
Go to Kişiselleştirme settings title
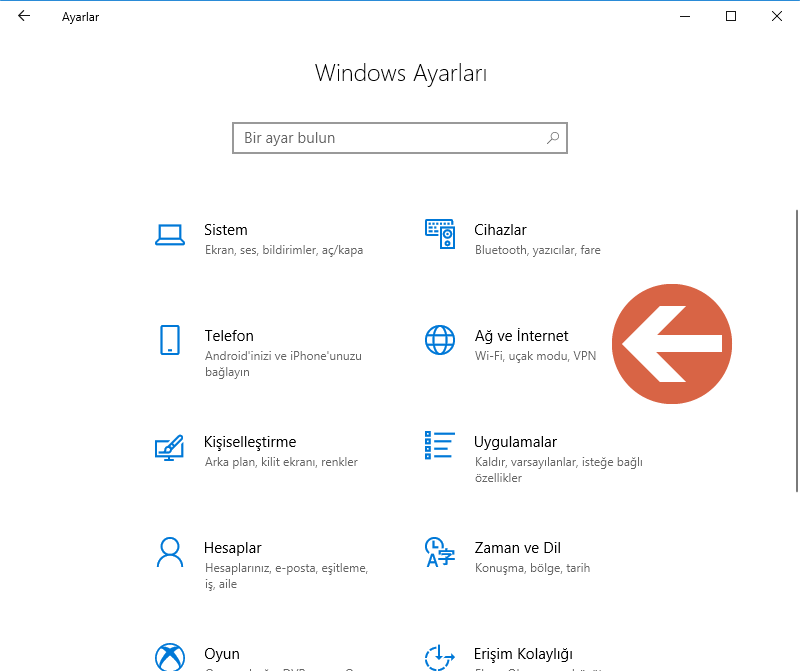click(x=250, y=442)
